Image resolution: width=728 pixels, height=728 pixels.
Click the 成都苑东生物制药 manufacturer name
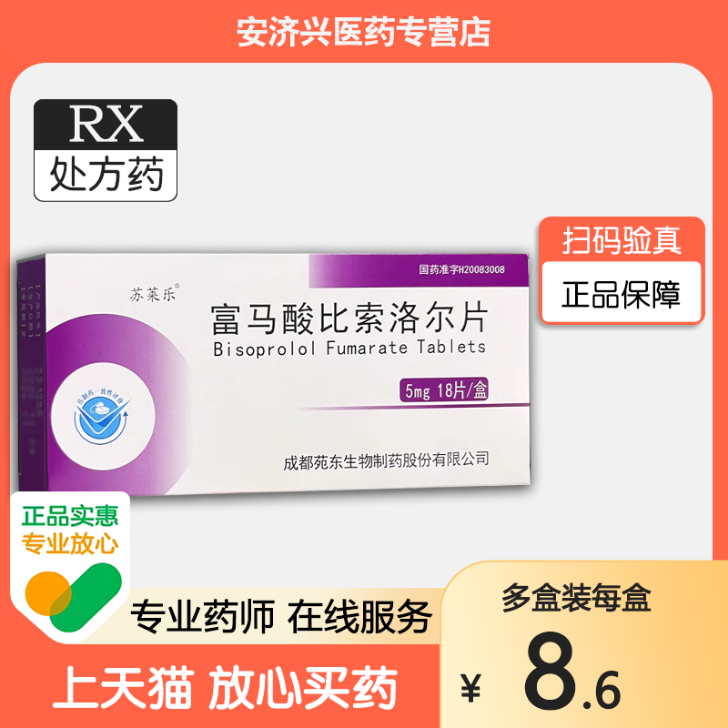click(386, 460)
